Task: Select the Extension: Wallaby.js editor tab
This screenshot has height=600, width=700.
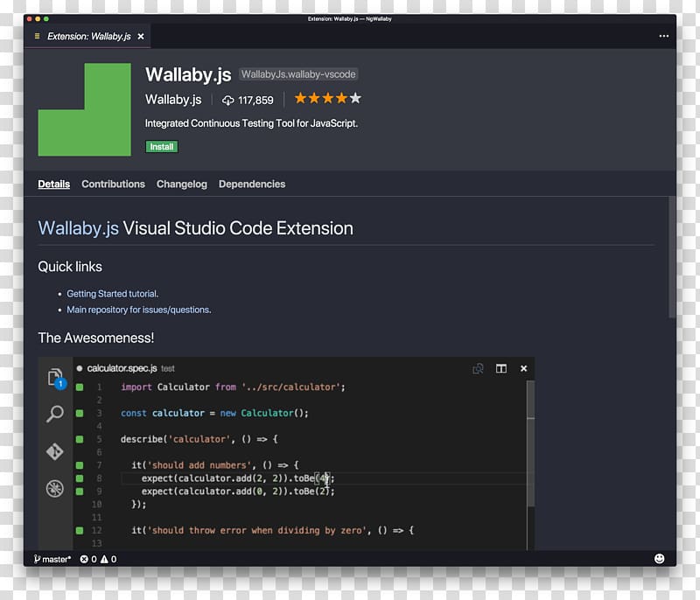Action: pos(88,36)
